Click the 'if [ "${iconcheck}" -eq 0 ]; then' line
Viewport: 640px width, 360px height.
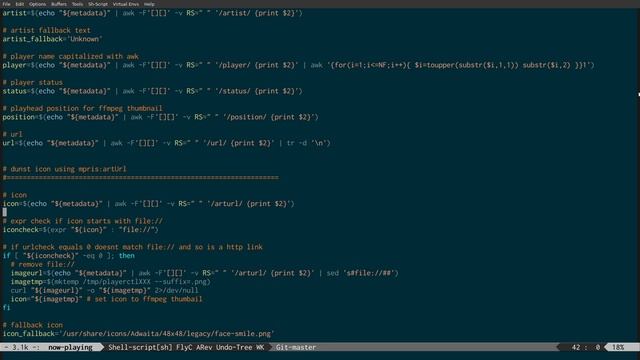click(69, 256)
